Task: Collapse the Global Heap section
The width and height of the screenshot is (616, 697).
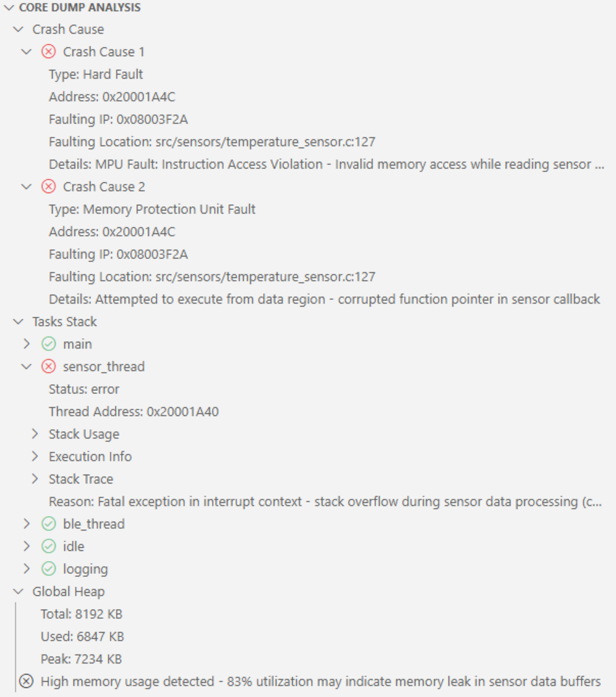Action: click(x=18, y=592)
